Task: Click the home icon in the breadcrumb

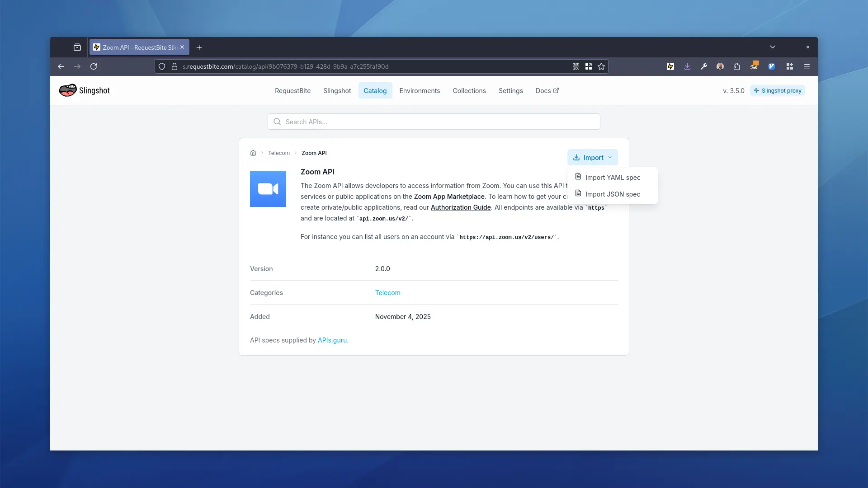Action: 254,153
